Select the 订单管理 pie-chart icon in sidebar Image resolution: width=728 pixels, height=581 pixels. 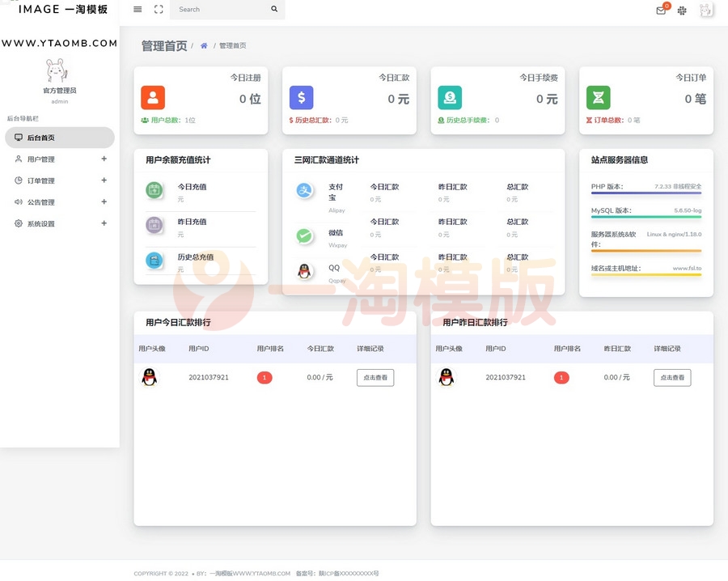click(x=19, y=180)
